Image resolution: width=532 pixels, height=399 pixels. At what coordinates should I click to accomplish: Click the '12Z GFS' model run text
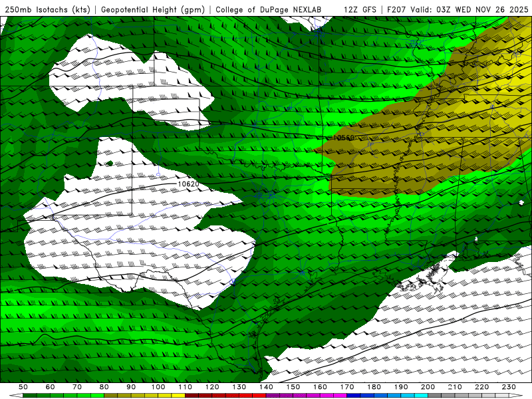coord(360,10)
